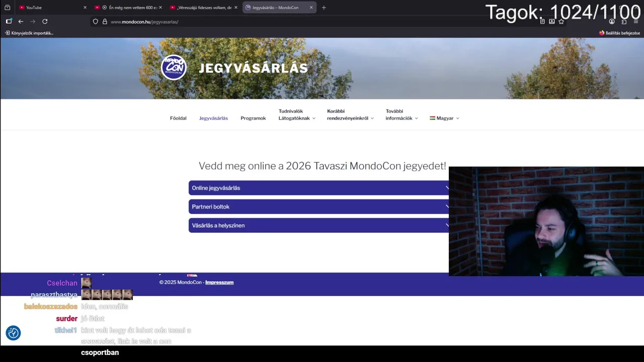The width and height of the screenshot is (644, 362).
Task: Click chat username 'parasztbastya'
Action: (54, 295)
